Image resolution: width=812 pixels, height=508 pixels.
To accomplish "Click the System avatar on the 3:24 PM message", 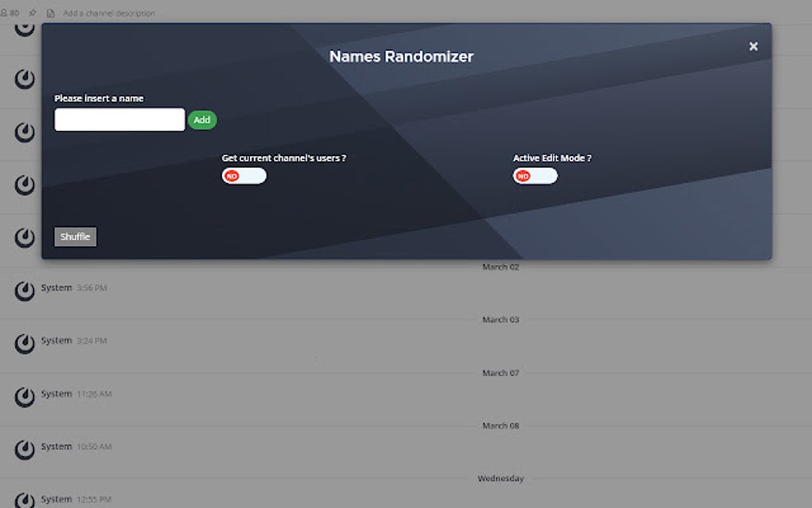I will coord(24,343).
